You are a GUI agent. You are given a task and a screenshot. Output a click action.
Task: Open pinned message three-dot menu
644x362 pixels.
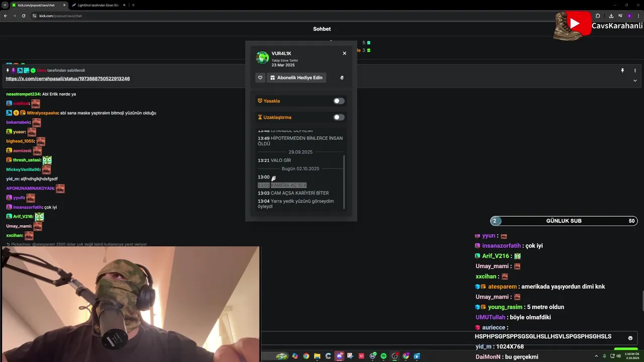635,70
